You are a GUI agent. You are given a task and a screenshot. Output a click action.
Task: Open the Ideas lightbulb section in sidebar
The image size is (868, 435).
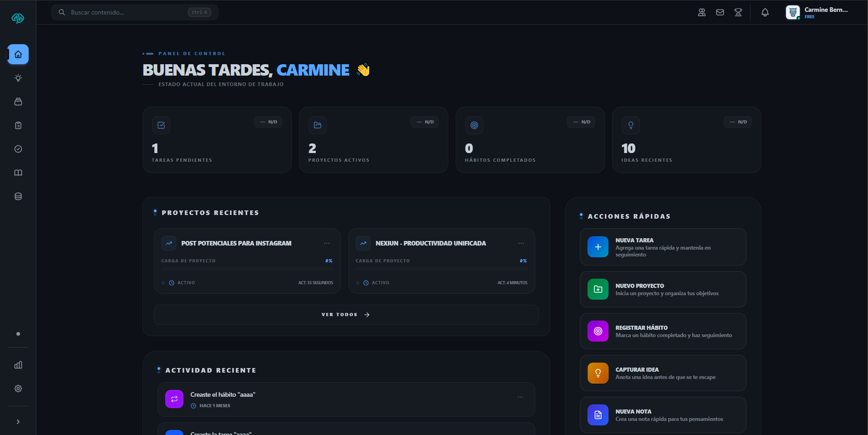[x=18, y=78]
